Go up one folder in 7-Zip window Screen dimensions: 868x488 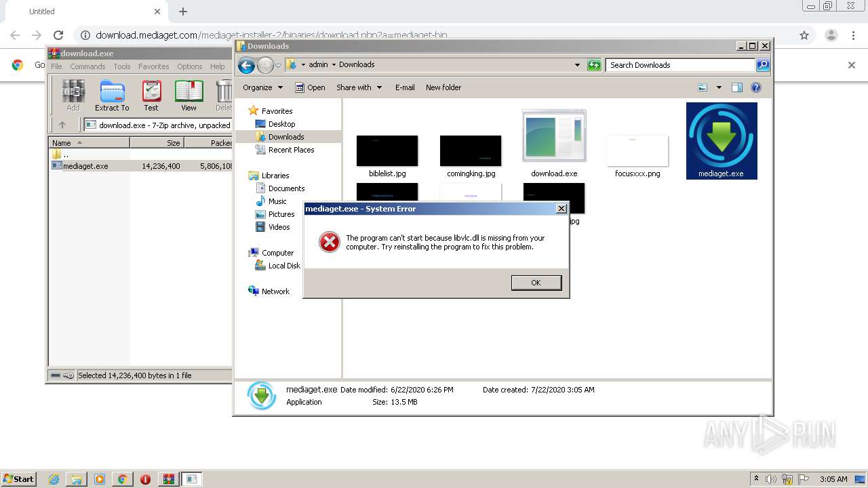[x=62, y=125]
